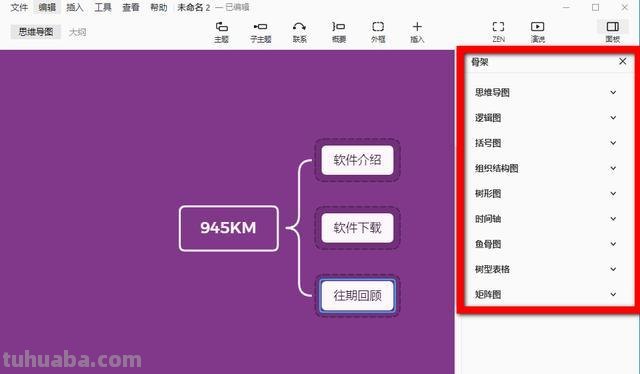
Task: Select the 软件下载 topic node
Action: pos(357,227)
